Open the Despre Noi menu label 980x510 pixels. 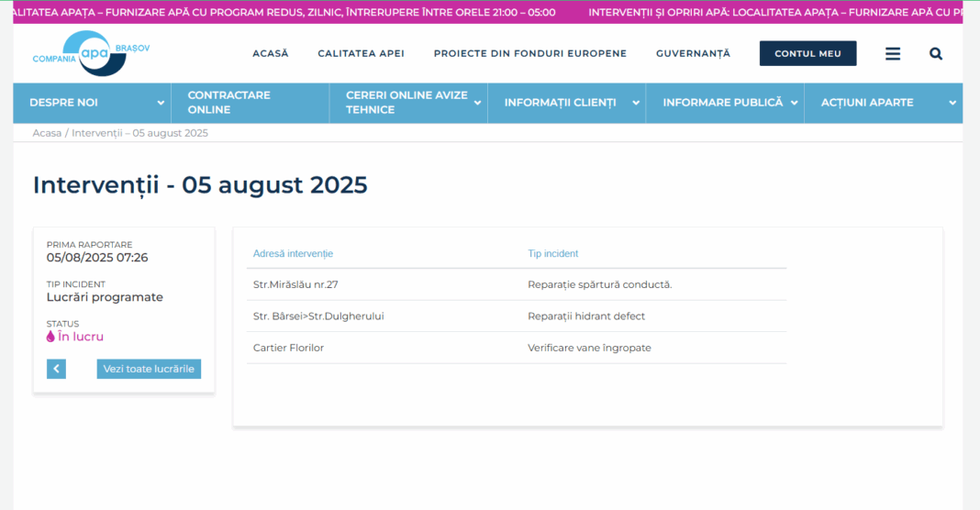[63, 103]
